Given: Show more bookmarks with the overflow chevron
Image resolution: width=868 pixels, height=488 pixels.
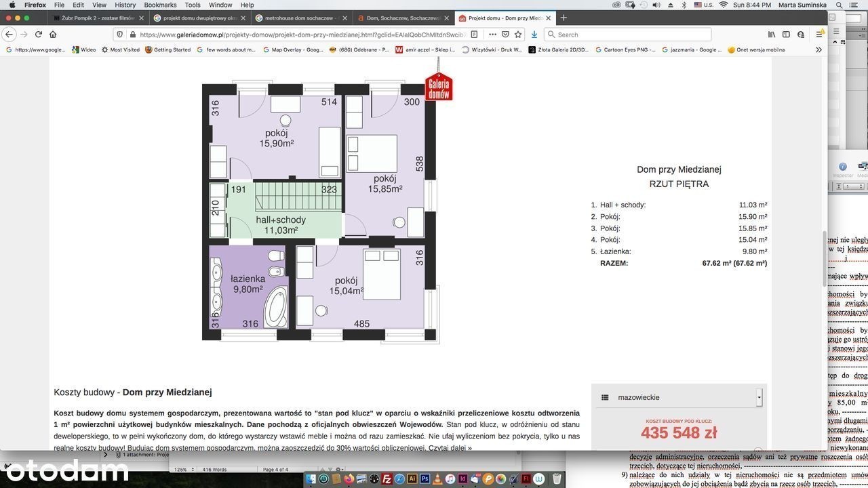Looking at the screenshot, I should click(x=818, y=49).
